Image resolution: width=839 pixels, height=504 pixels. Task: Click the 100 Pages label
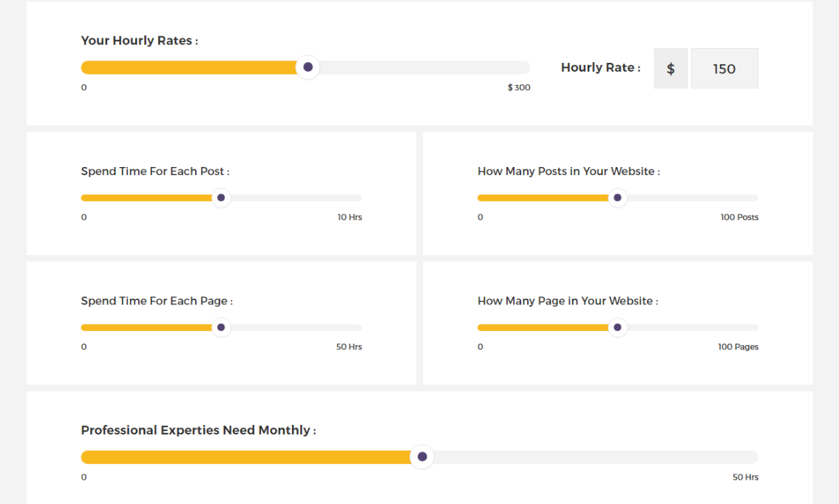coord(739,346)
